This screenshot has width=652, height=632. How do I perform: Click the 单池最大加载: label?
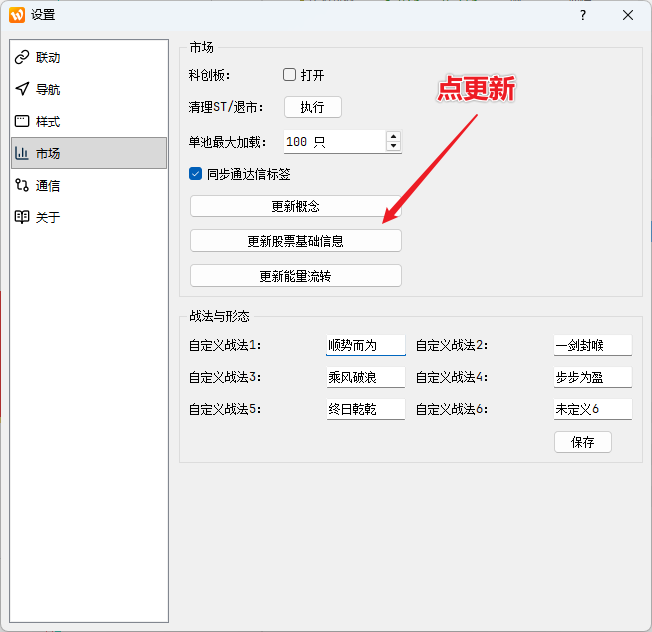227,142
